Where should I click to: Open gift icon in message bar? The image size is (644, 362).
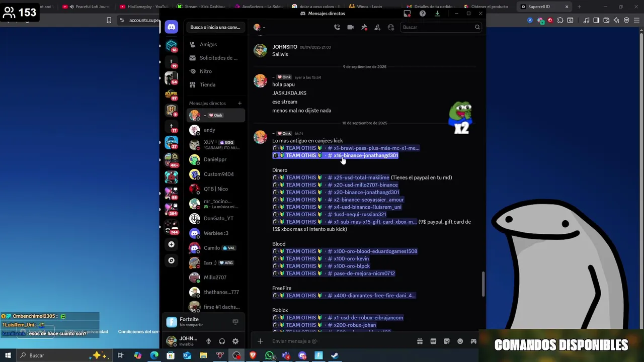pos(420,341)
